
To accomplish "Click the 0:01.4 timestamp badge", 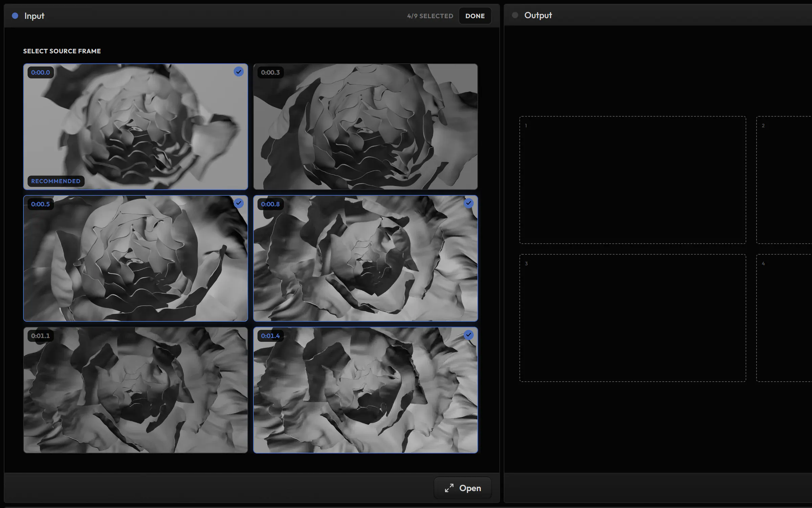I will (270, 336).
